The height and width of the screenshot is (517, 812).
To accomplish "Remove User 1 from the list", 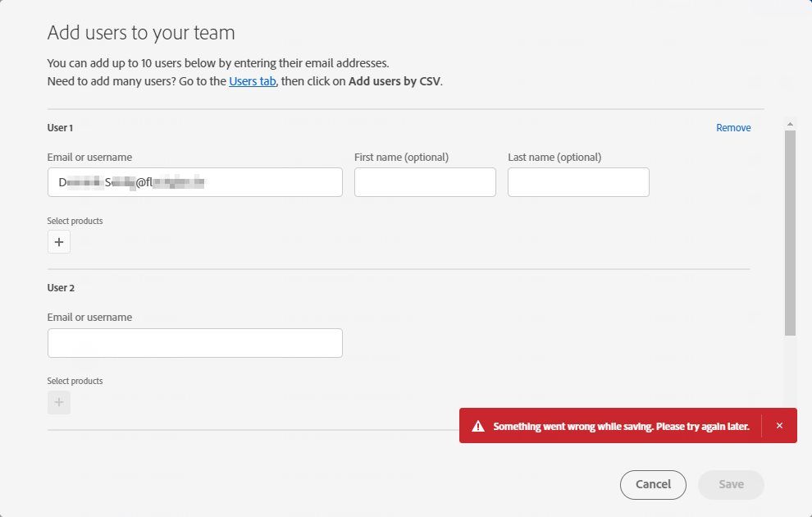I will [733, 128].
